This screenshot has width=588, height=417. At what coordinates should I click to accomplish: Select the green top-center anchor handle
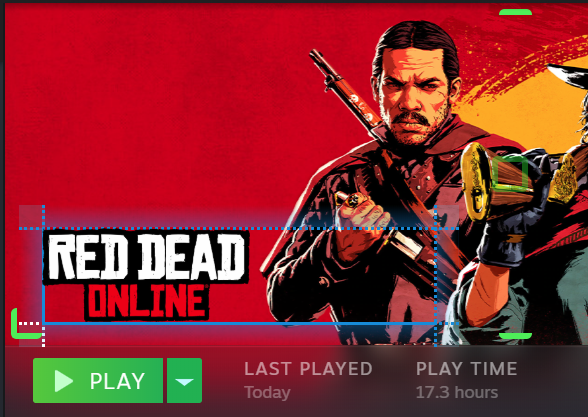point(516,12)
